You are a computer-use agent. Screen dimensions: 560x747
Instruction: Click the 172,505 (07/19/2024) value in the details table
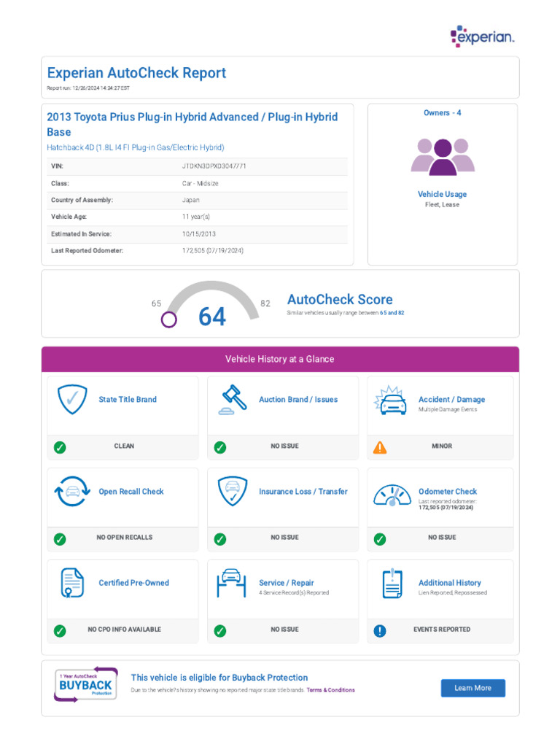click(212, 251)
